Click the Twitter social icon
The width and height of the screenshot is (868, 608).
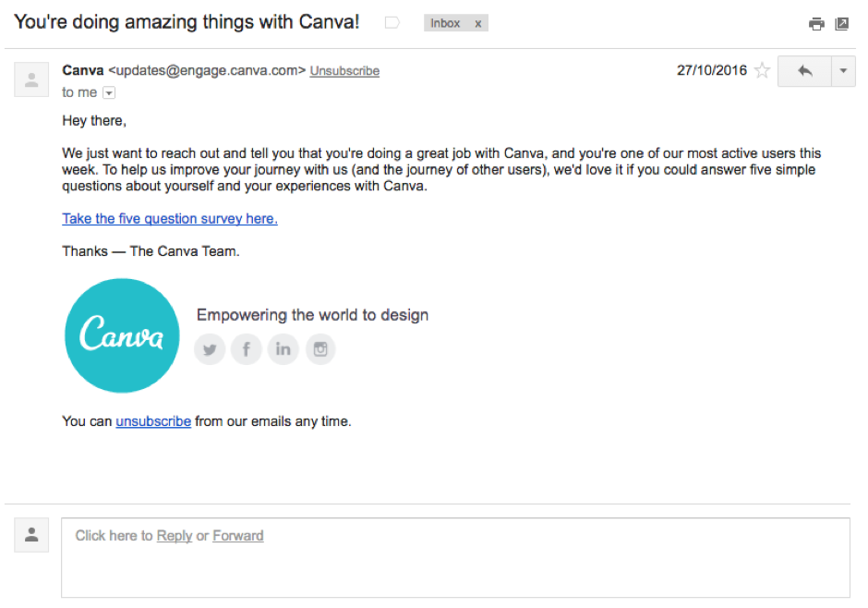(x=210, y=349)
